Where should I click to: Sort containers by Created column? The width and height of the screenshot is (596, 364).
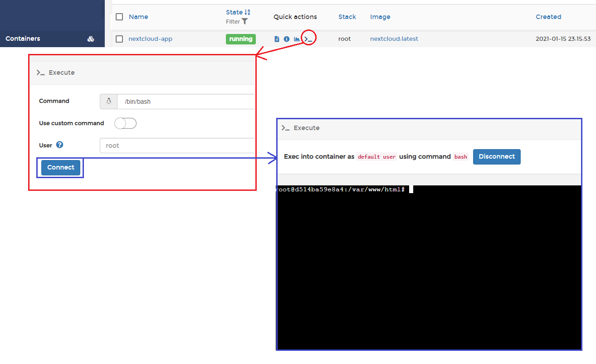click(x=548, y=17)
